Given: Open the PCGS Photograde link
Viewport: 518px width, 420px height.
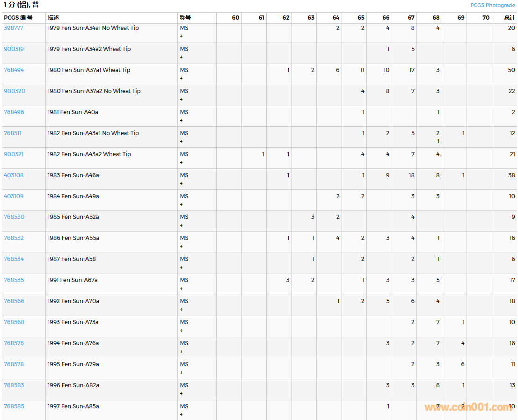Looking at the screenshot, I should [492, 5].
